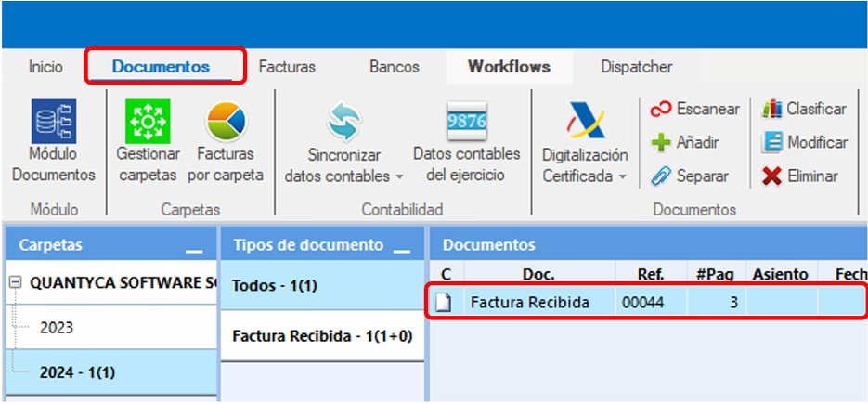Sort by the Ref. column header

(652, 274)
